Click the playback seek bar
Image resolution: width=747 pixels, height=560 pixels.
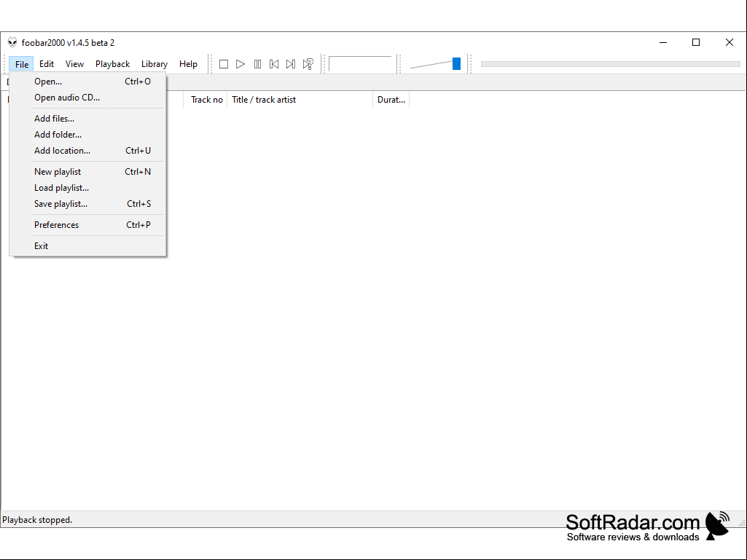(610, 64)
